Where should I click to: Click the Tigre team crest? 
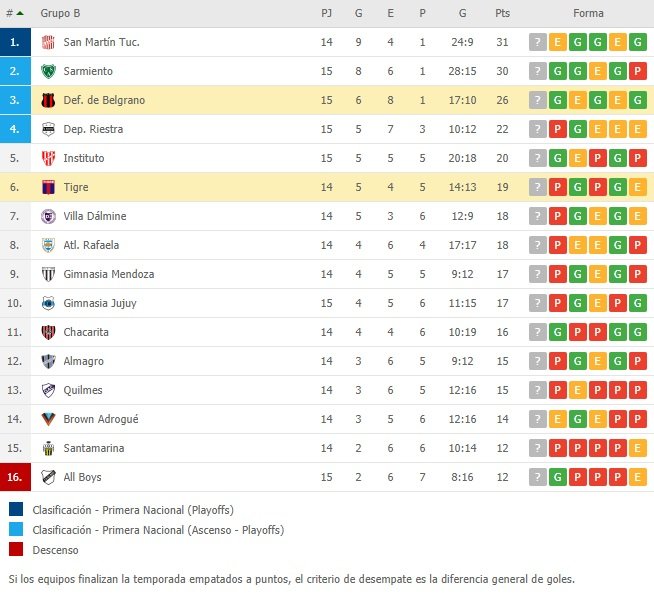click(48, 187)
